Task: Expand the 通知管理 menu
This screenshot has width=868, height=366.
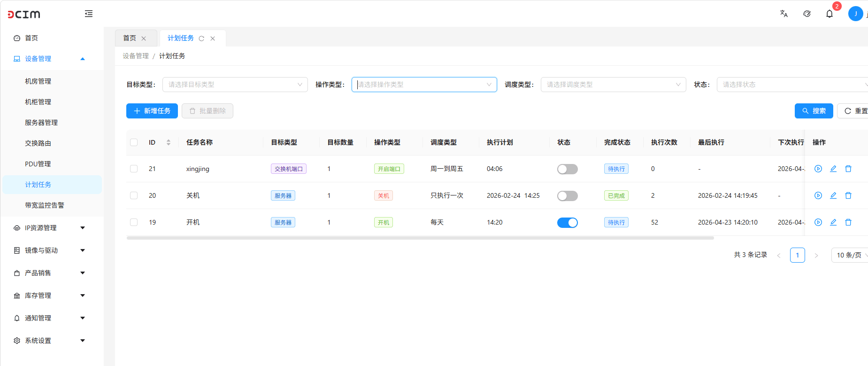Action: point(51,318)
